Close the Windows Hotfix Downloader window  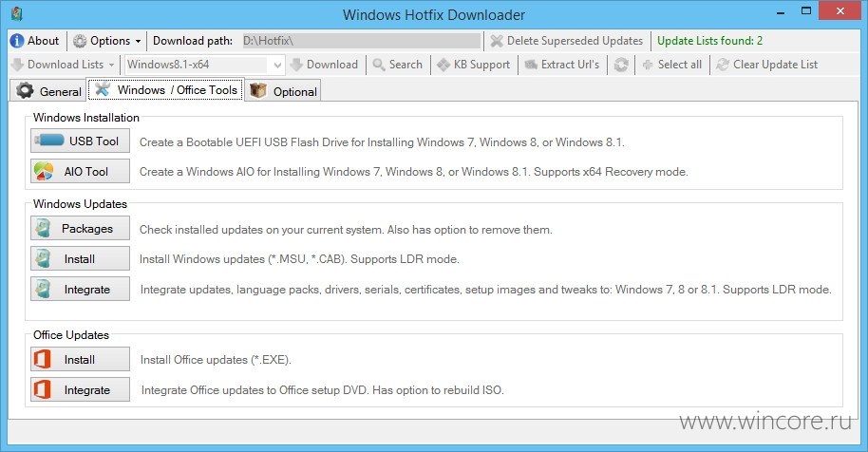point(840,11)
